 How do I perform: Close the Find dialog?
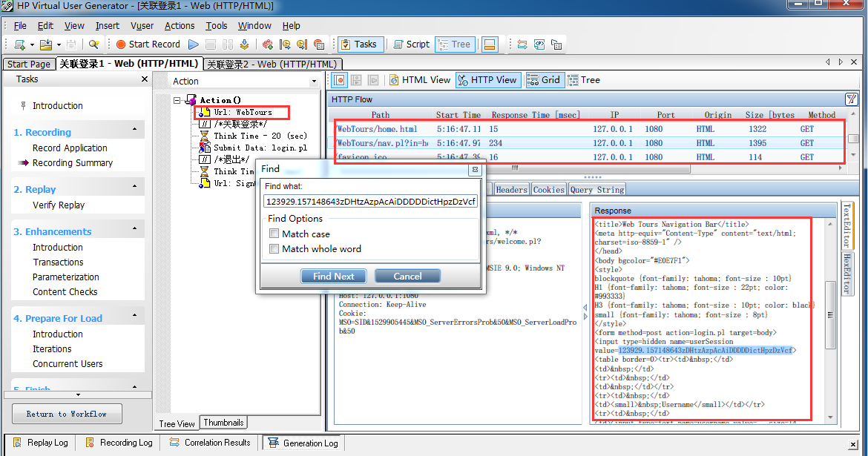coord(475,170)
